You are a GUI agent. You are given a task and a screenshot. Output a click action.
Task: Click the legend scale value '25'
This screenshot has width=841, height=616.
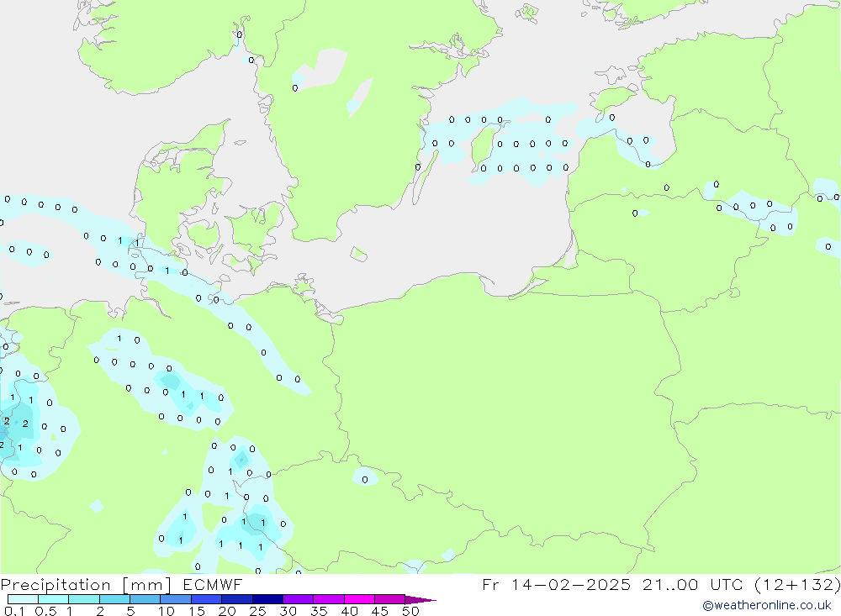click(x=258, y=611)
